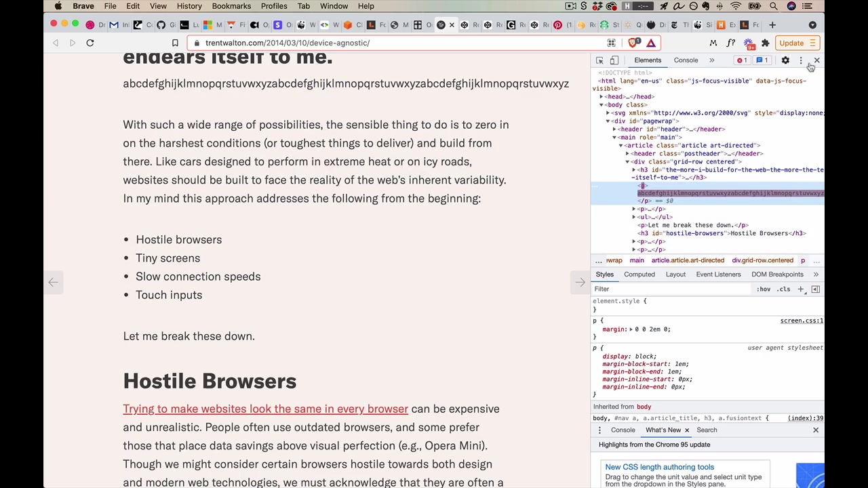Open the tab search dropdown
Image resolution: width=868 pixels, height=488 pixels.
tap(812, 25)
